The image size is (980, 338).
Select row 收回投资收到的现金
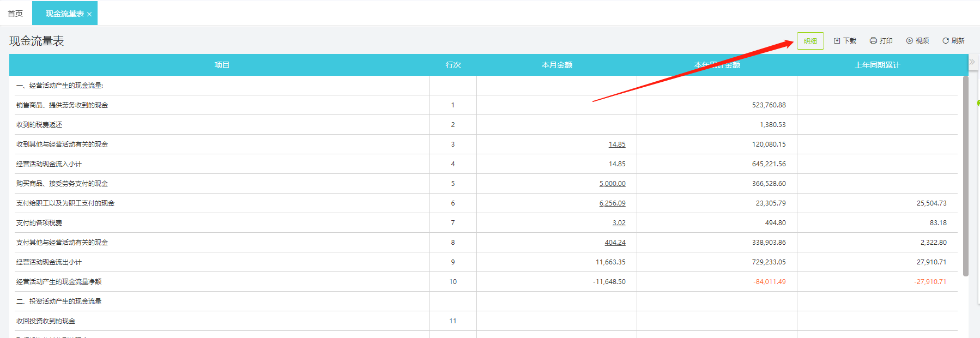[x=486, y=321]
